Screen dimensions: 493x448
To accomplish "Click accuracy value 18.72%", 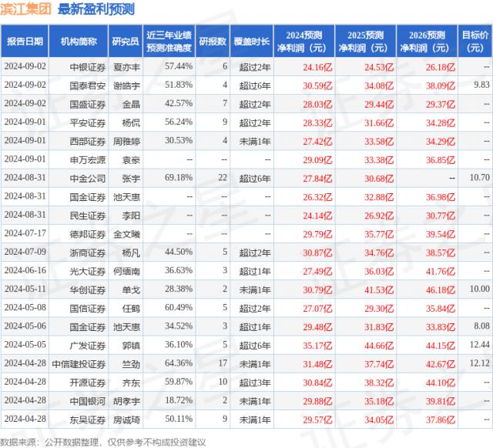I will pos(179,400).
